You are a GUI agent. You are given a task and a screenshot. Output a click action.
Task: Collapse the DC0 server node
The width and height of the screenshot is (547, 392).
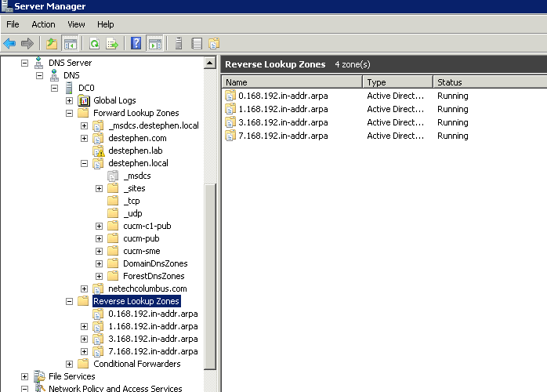(54, 89)
